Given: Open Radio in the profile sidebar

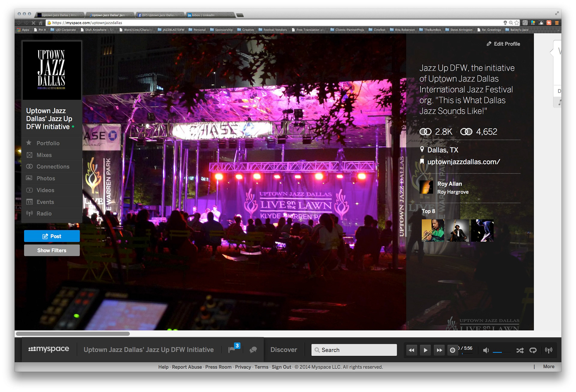Looking at the screenshot, I should (52, 213).
